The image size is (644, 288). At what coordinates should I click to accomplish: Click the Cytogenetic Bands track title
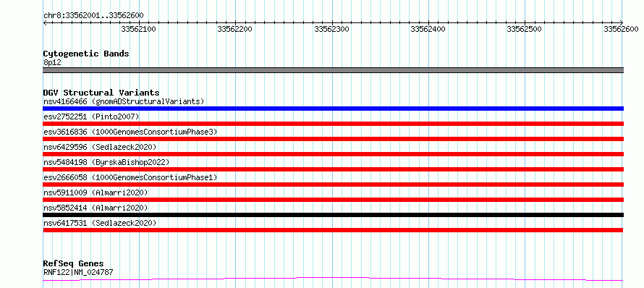[x=86, y=54]
